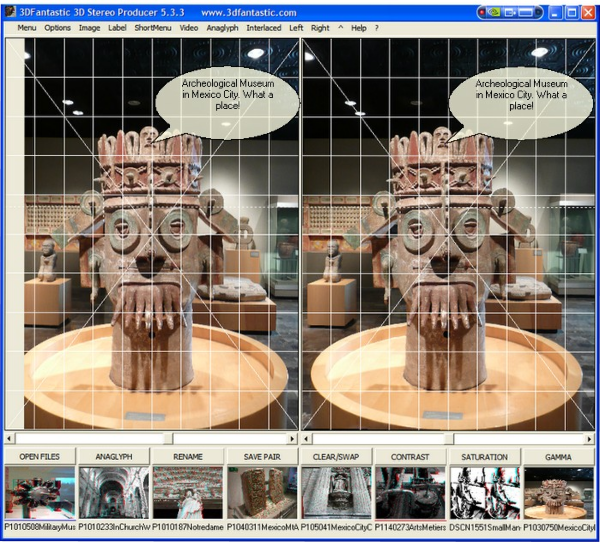Click the dark round knob ending title bar toolbar
Image resolution: width=600 pixels, height=542 pixels.
point(539,13)
